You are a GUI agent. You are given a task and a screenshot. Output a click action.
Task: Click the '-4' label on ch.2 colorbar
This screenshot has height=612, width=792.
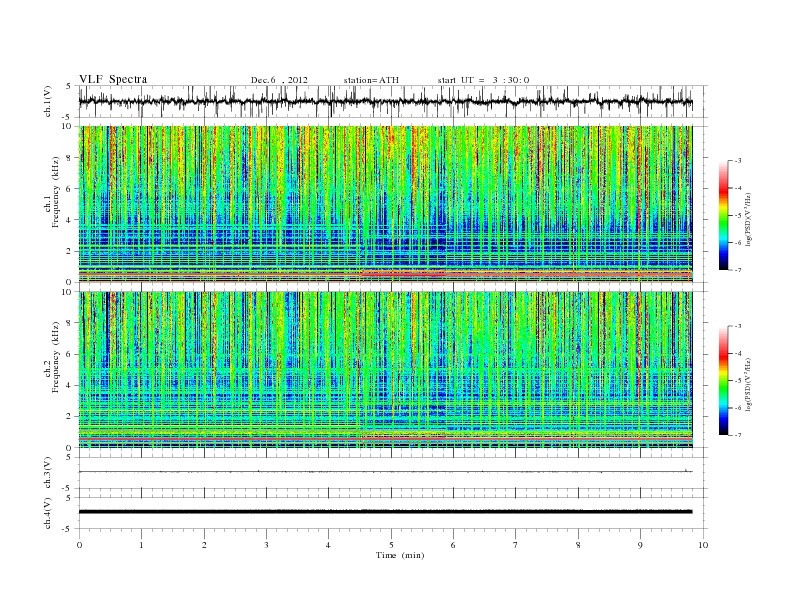tap(738, 353)
